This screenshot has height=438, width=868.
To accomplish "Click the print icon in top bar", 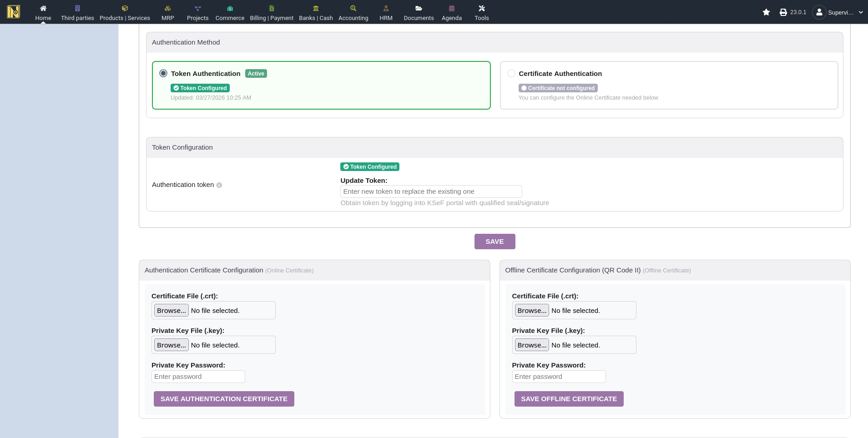I will 783,12.
